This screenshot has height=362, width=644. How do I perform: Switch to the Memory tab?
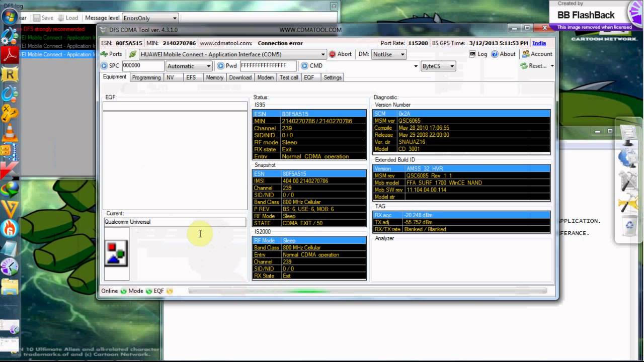click(214, 77)
